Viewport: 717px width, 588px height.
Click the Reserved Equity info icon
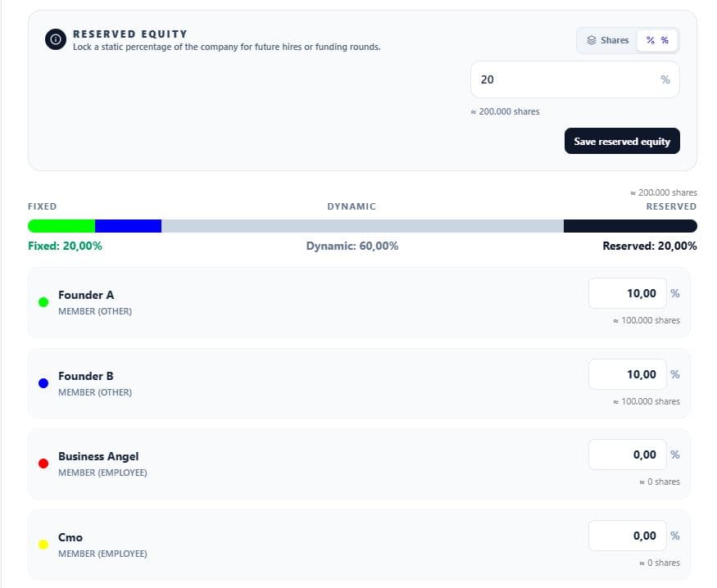pyautogui.click(x=56, y=39)
